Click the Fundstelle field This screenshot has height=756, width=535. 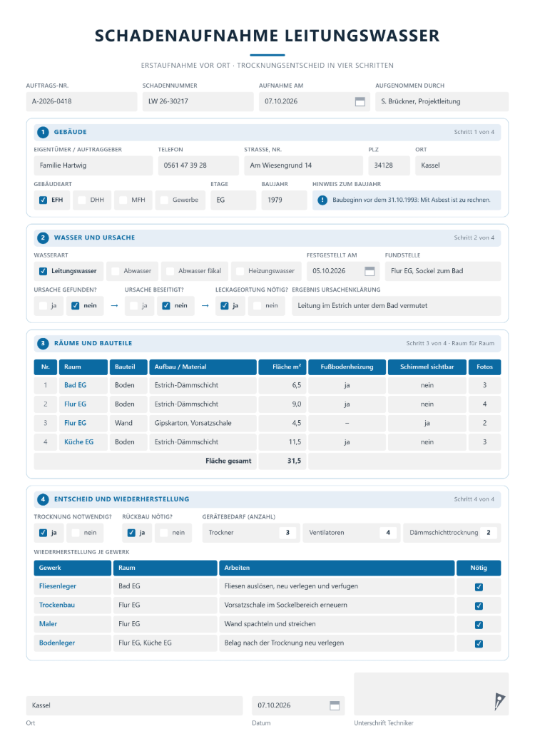(x=443, y=272)
